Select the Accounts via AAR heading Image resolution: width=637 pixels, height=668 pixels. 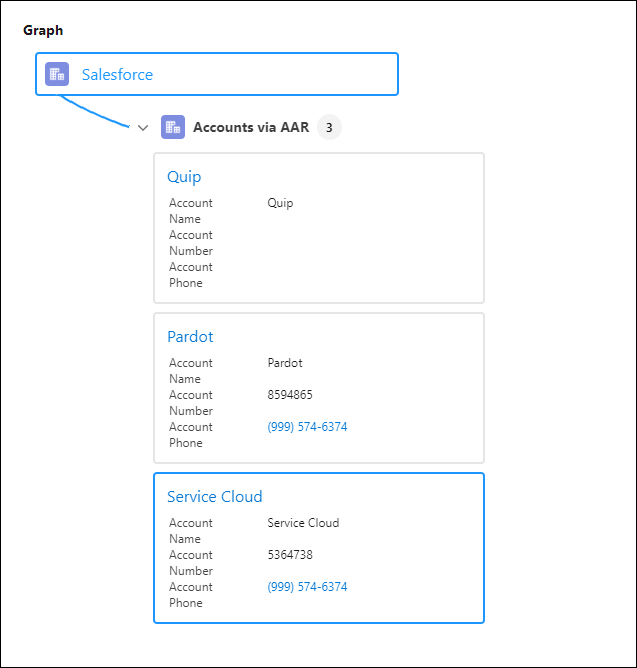251,127
